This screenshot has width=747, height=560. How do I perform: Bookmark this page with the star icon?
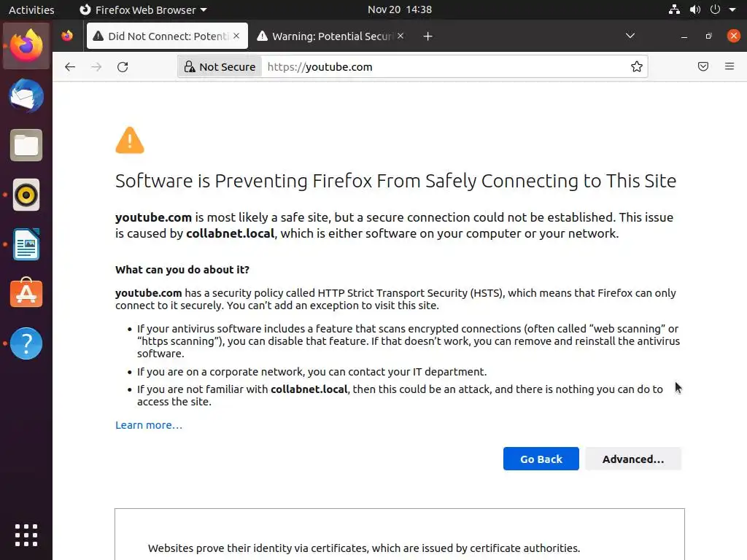pyautogui.click(x=637, y=67)
